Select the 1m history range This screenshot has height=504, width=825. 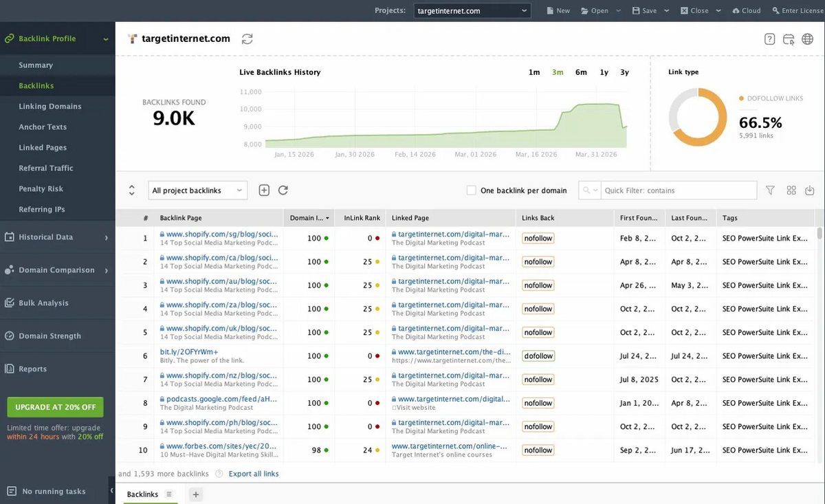pyautogui.click(x=534, y=72)
